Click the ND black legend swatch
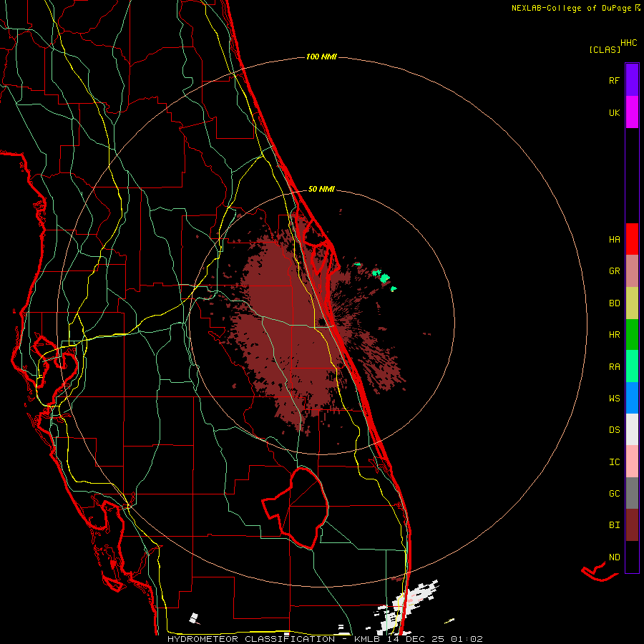 pos(632,557)
